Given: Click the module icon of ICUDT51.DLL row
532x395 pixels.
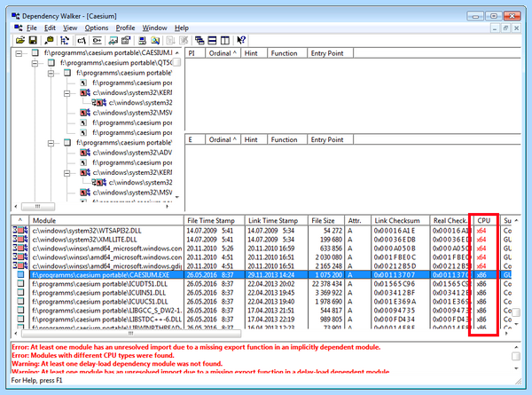Looking at the screenshot, I should pyautogui.click(x=20, y=283).
